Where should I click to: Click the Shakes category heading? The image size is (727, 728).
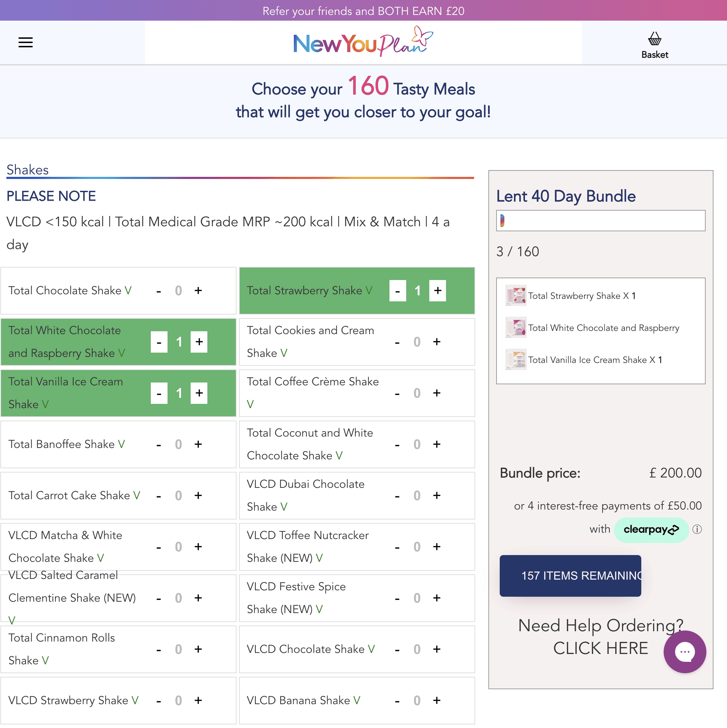[27, 170]
